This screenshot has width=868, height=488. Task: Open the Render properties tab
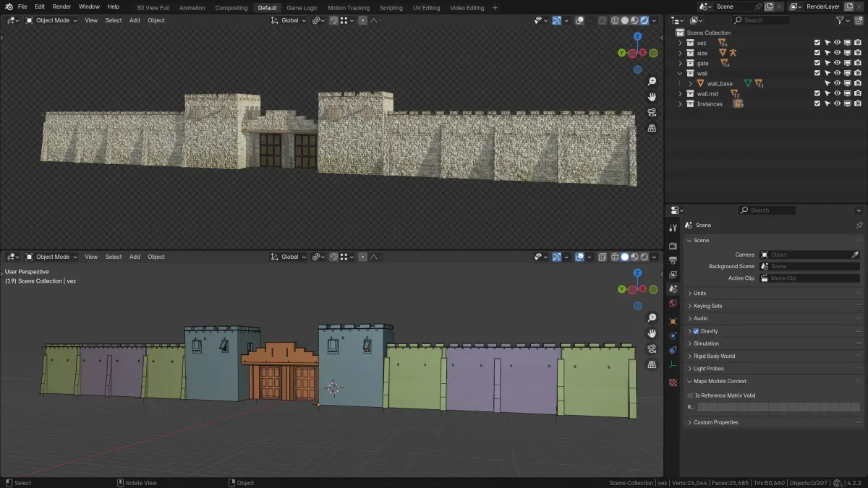coord(673,246)
